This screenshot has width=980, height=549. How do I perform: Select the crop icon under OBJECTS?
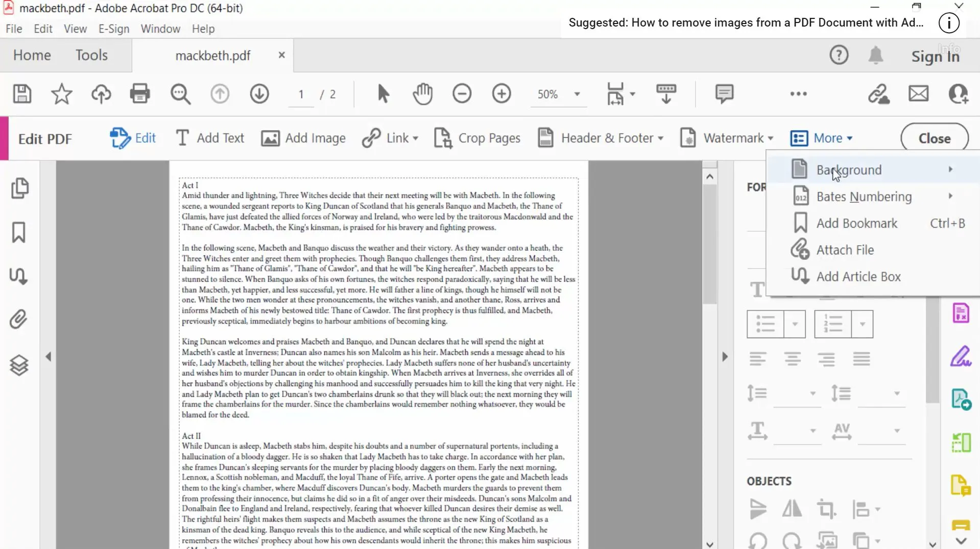pos(826,509)
